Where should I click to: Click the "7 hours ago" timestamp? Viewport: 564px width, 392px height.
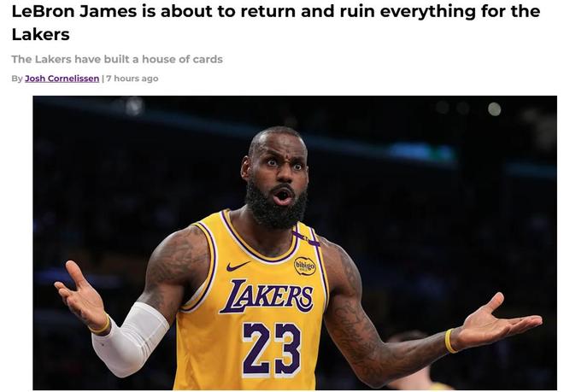click(132, 79)
